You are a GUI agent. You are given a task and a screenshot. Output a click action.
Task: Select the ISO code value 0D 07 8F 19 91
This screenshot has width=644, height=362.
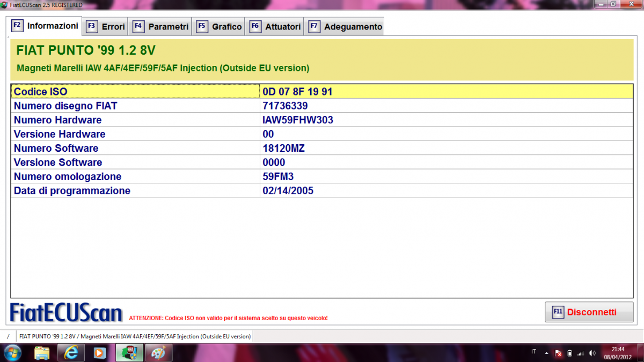click(x=297, y=92)
